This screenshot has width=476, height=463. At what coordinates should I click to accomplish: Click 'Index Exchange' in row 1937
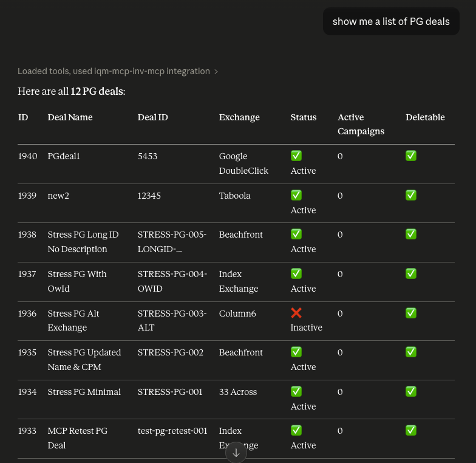239,281
